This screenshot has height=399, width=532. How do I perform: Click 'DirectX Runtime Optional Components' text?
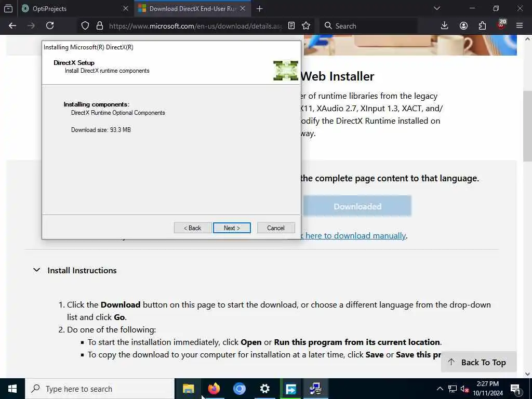[x=118, y=113]
